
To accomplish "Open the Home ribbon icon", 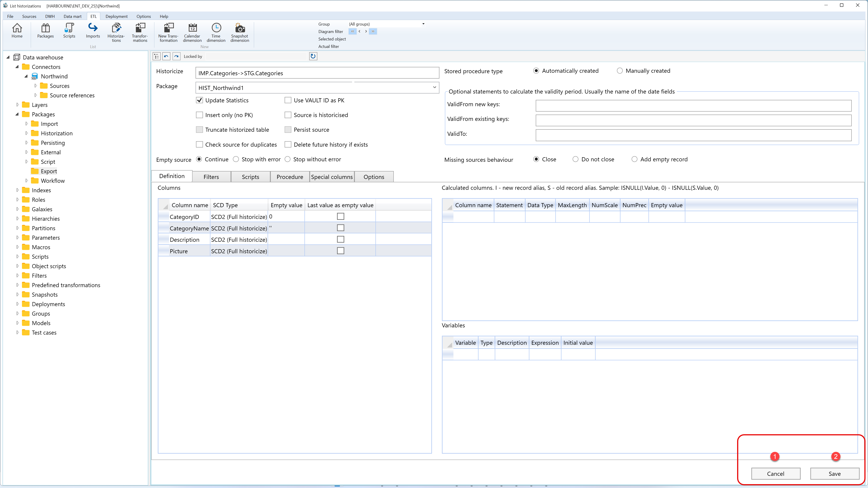I will [17, 31].
